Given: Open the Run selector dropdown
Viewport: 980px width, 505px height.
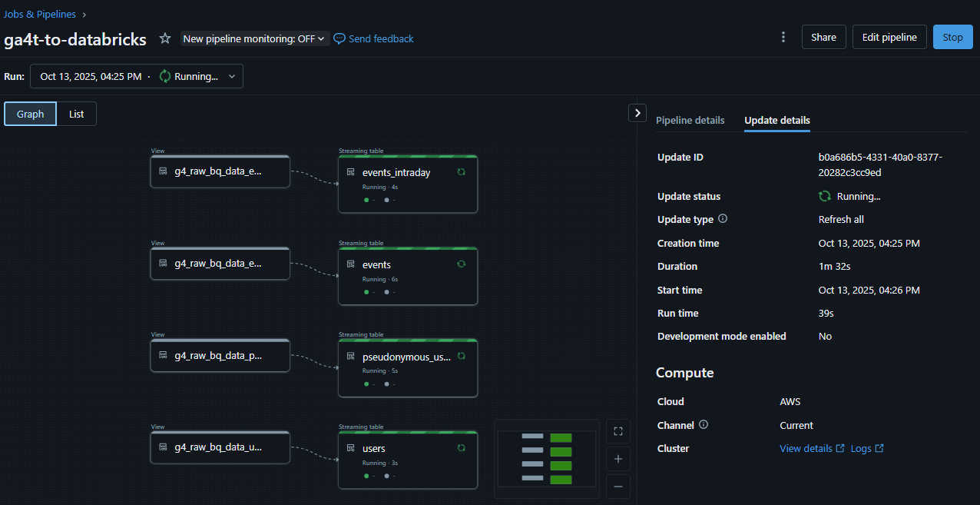Looking at the screenshot, I should tap(137, 76).
